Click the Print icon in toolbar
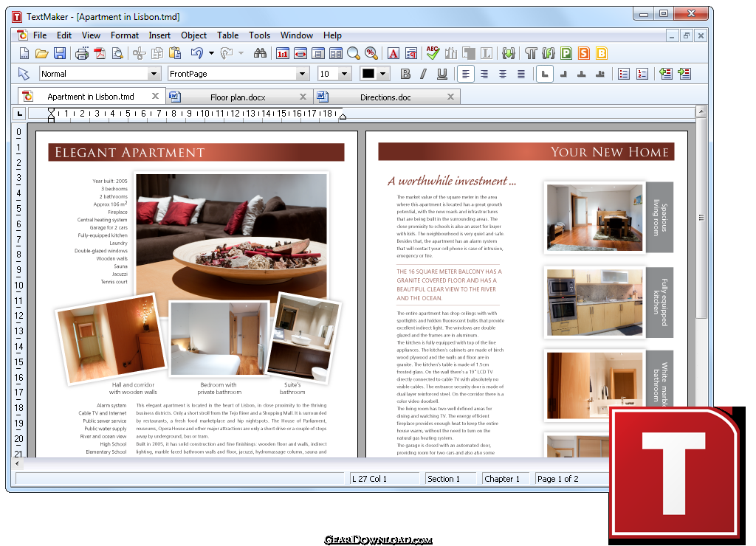Screen dimensions: 756x546 pos(82,53)
